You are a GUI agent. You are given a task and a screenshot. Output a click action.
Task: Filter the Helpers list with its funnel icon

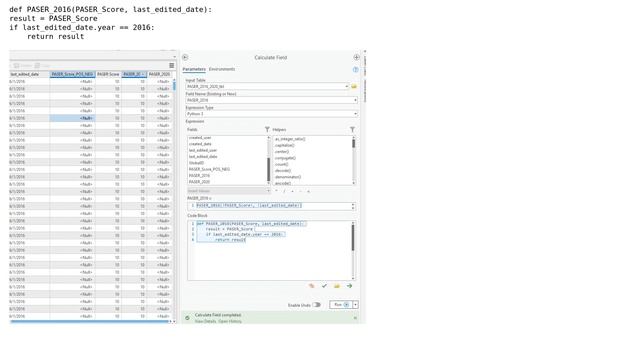(352, 129)
